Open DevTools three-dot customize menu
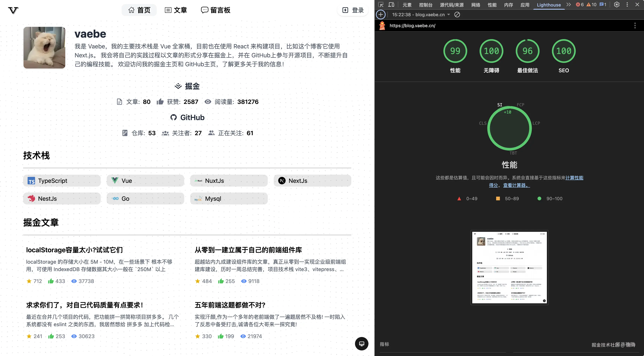This screenshot has height=356, width=644. point(627,4)
